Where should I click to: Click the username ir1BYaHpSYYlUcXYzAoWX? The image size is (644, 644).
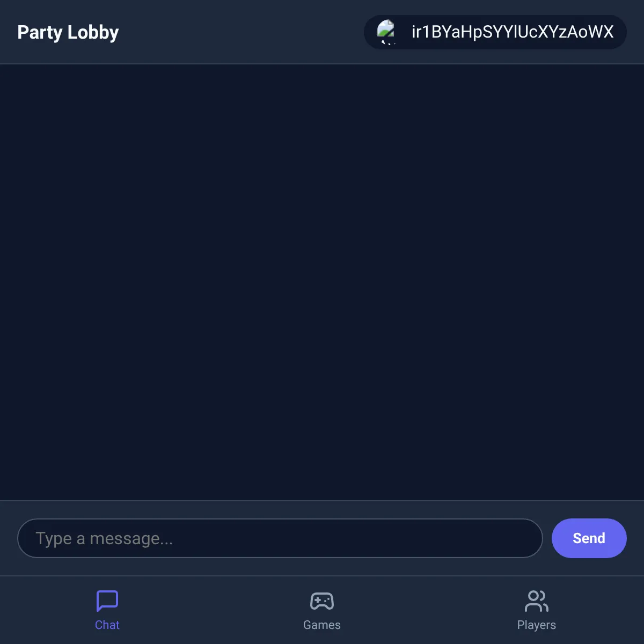513,32
